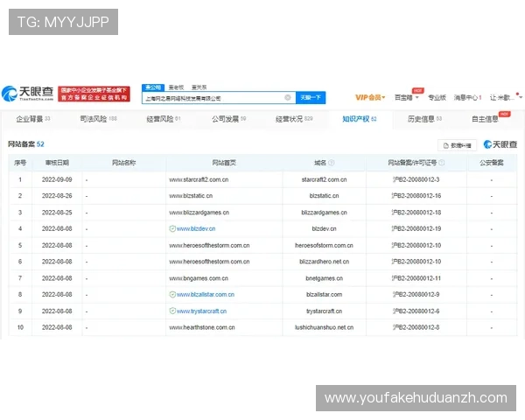This screenshot has width=525, height=420.
Task: Open the 经营风险 tab
Action: 164,119
